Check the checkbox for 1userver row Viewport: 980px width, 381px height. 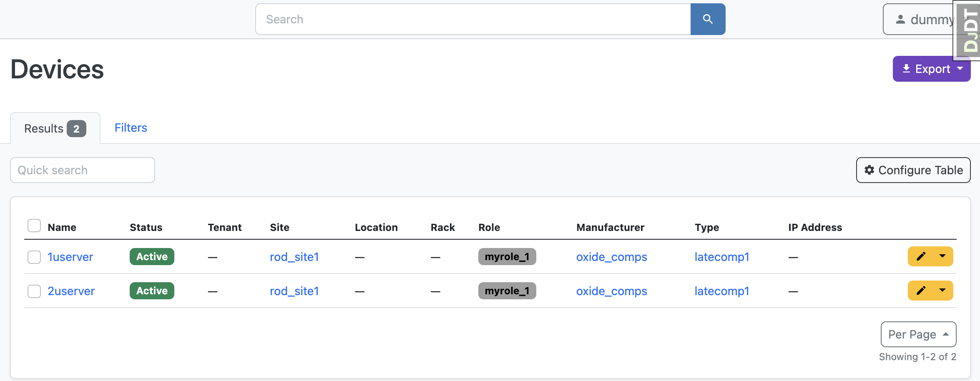(x=34, y=257)
